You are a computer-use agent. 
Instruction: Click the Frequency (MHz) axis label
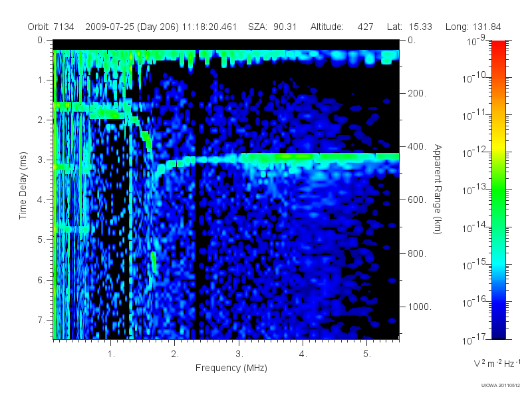231,368
